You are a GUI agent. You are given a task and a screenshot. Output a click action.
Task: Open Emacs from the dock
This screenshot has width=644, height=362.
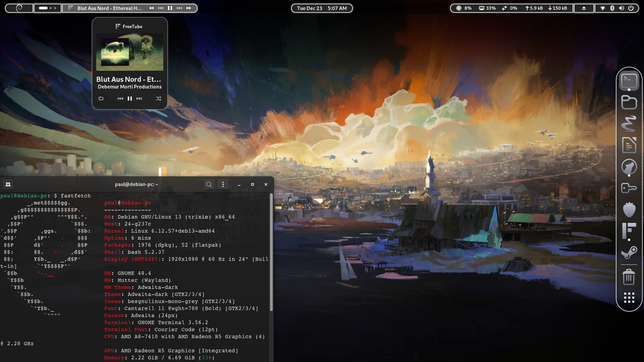(x=629, y=124)
